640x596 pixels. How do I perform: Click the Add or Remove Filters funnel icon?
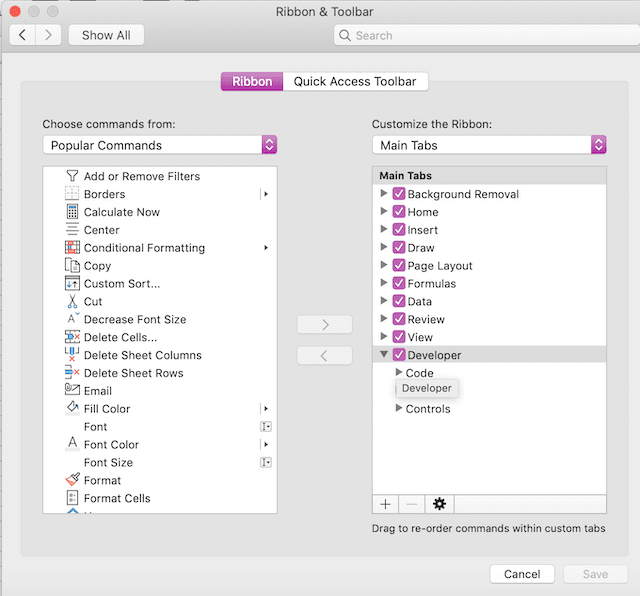click(72, 176)
